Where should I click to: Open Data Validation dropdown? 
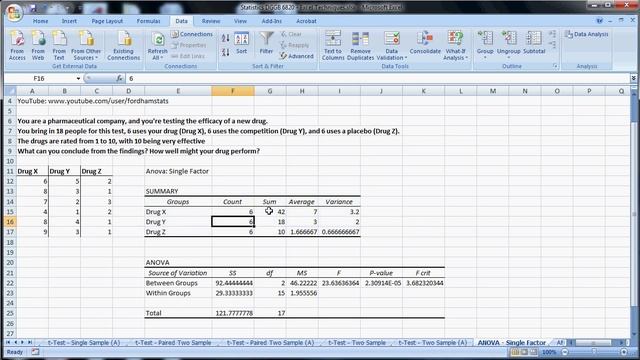pyautogui.click(x=391, y=45)
